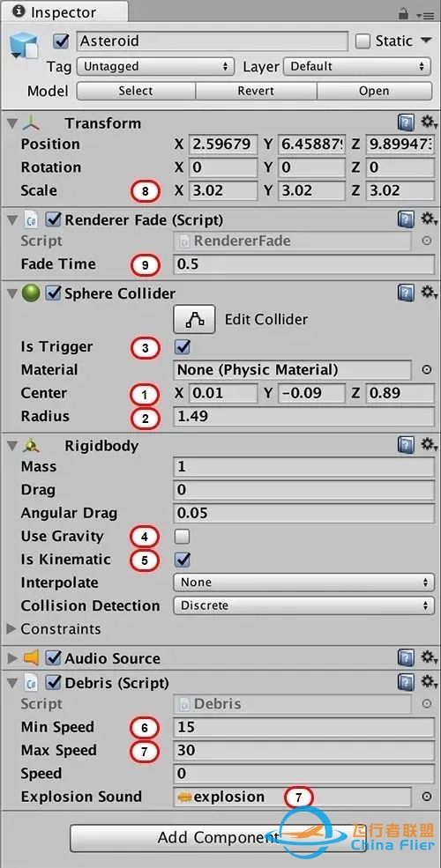Open Rigidbody component gear menu
Viewport: 441px width, 868px height.
(x=428, y=444)
